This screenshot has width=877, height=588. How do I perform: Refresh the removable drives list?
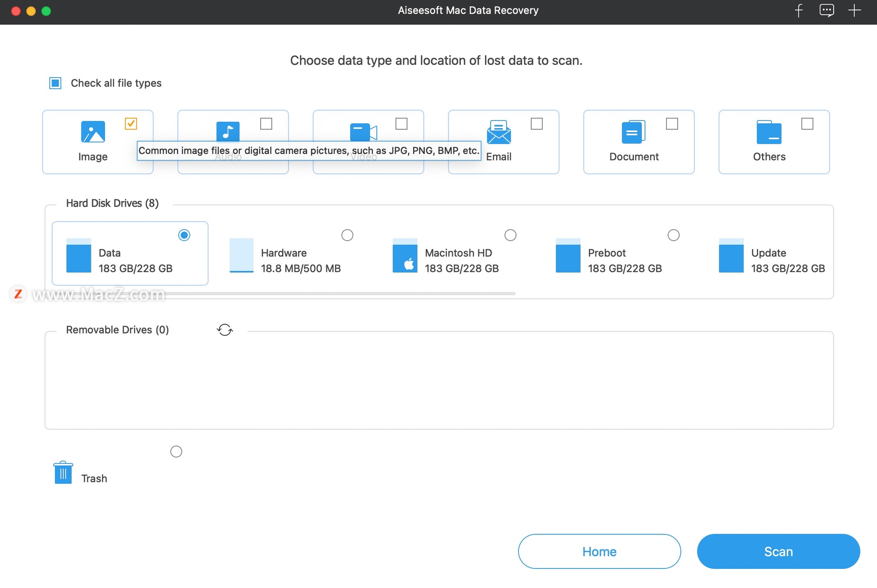225,330
